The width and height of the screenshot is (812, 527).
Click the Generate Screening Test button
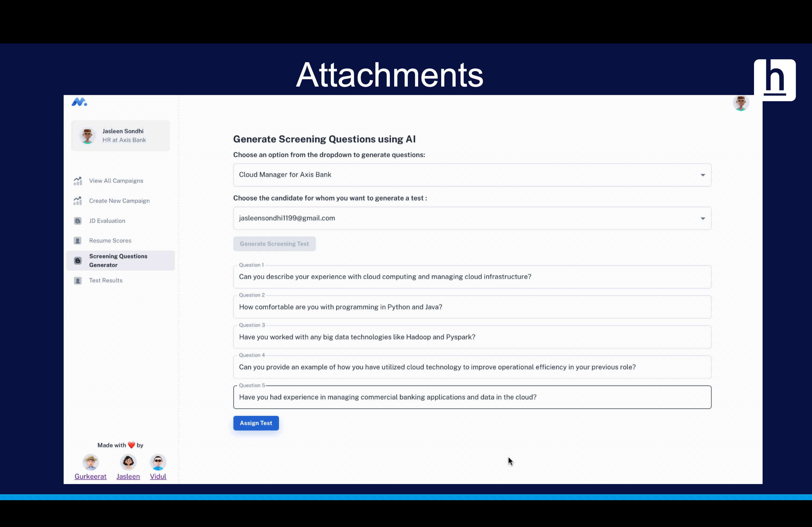point(274,244)
